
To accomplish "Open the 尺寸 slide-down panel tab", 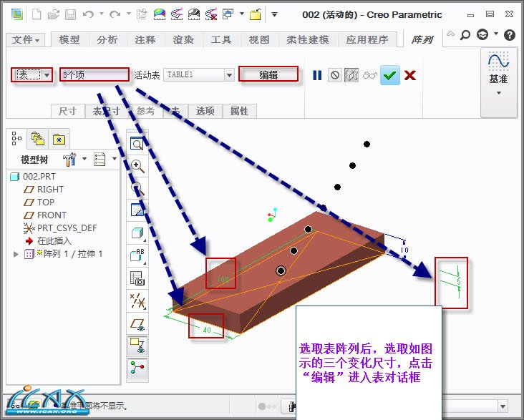I will click(68, 111).
